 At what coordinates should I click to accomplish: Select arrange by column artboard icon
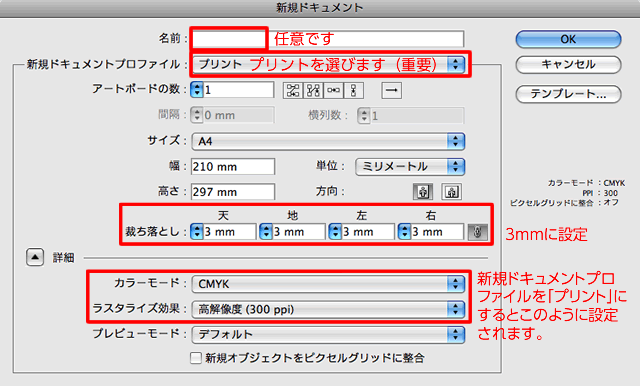coord(353,90)
